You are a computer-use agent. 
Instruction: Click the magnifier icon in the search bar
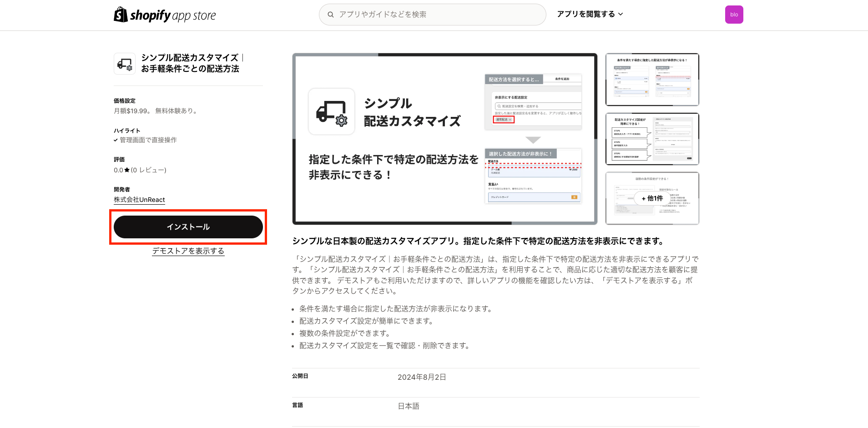(x=331, y=14)
